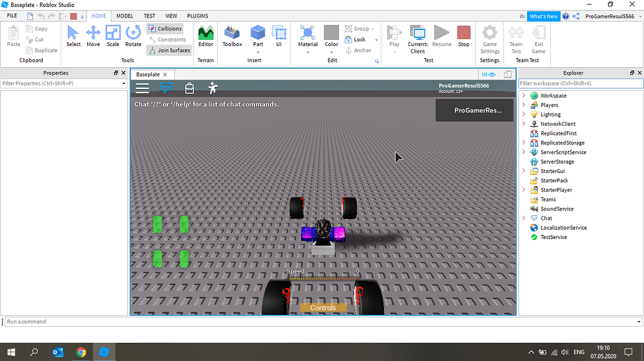Open the Windows Start menu

point(11,352)
